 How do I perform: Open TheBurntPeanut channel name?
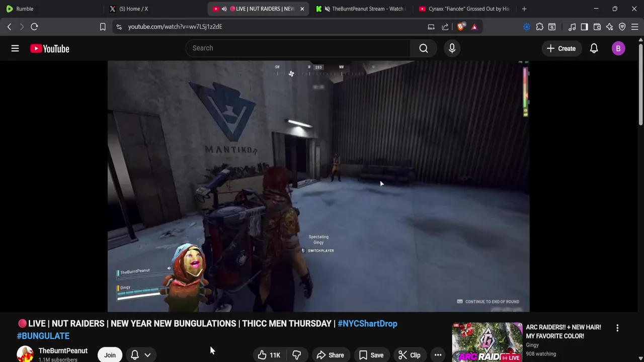coord(63,350)
